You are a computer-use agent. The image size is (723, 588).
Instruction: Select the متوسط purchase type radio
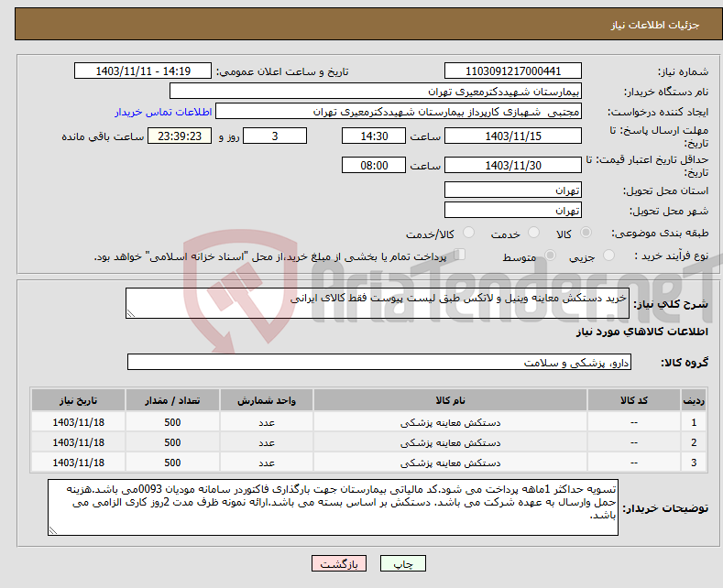point(550,256)
